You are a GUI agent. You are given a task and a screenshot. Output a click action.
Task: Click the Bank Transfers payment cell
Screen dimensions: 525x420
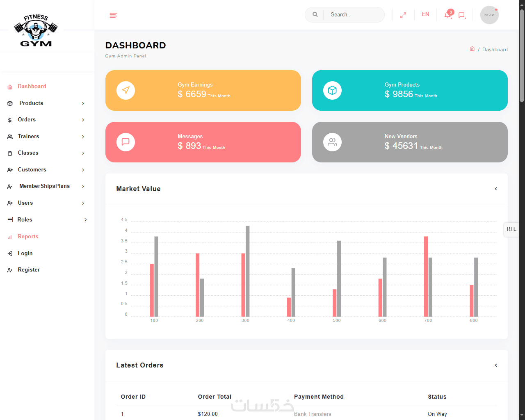coord(313,414)
